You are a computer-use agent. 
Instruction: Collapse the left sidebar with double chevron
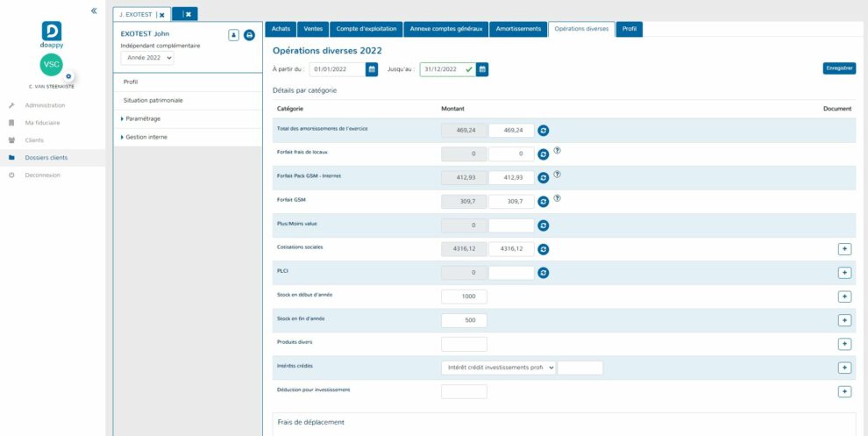pyautogui.click(x=94, y=11)
